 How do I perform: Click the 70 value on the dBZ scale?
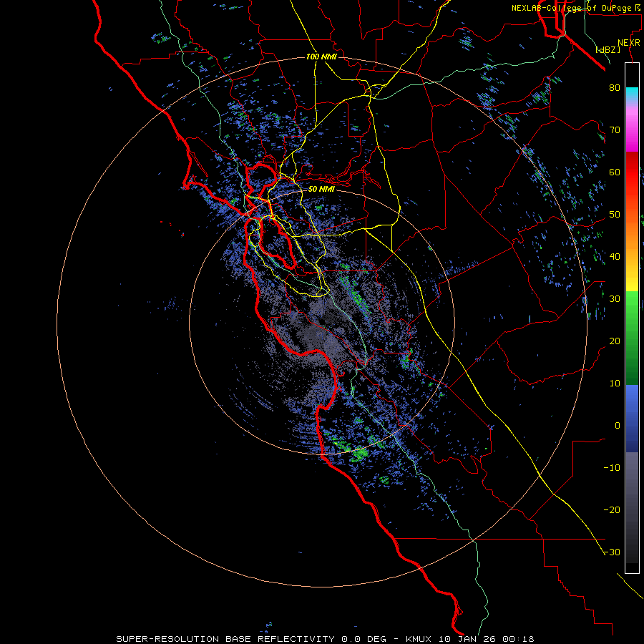coord(615,130)
